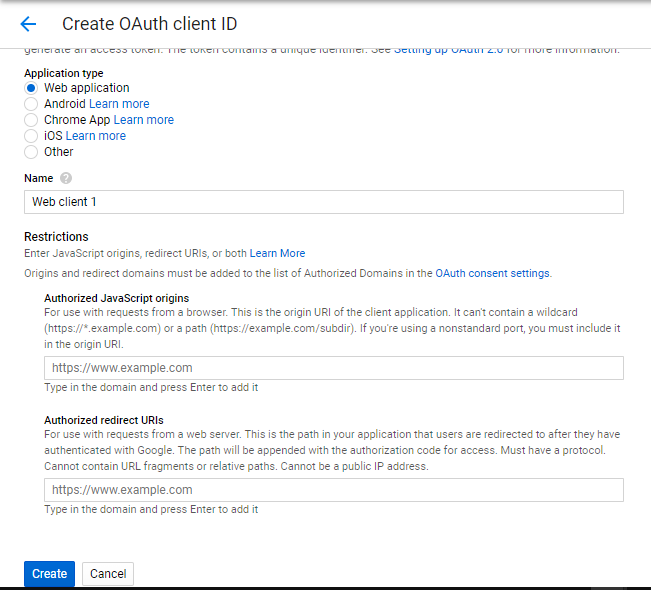The height and width of the screenshot is (590, 651).
Task: Click the back arrow icon
Action: click(x=28, y=24)
